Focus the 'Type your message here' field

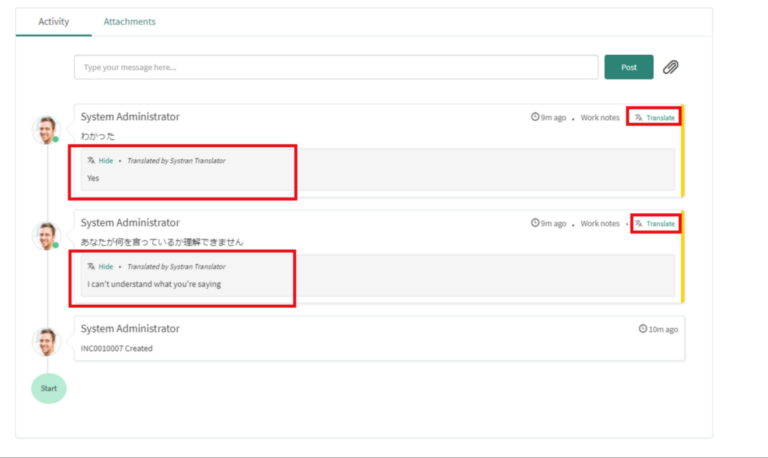coord(336,67)
